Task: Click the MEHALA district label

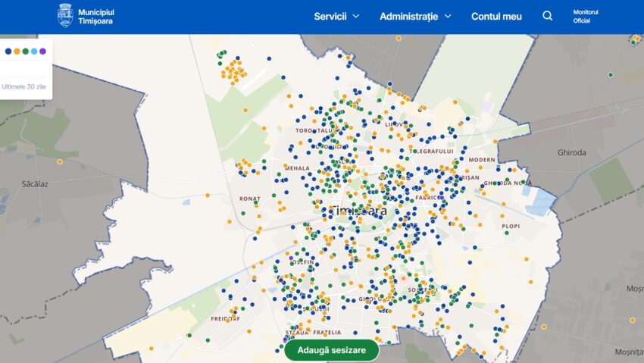Action: [297, 168]
